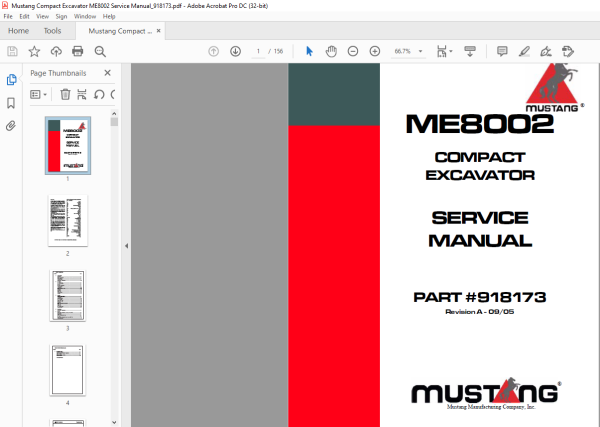Screen dimensions: 600x427
Task: Open the fit page options dropdown
Action: click(x=444, y=51)
